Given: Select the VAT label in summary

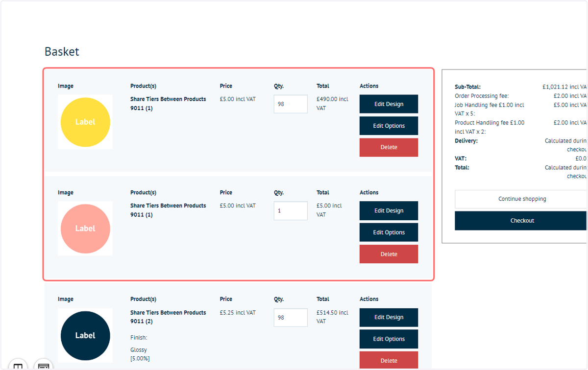Looking at the screenshot, I should [461, 159].
